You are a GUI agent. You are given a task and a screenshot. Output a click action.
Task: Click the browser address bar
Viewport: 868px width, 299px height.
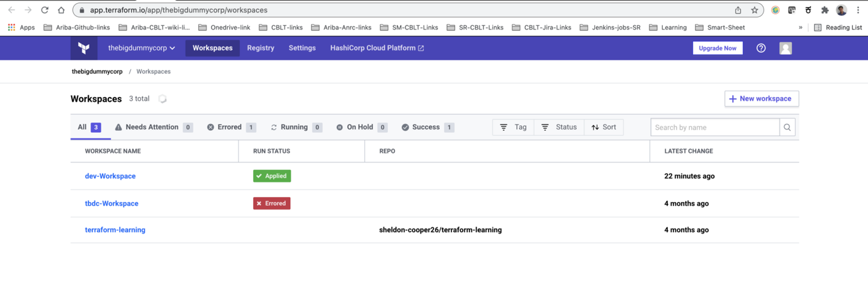coord(403,10)
